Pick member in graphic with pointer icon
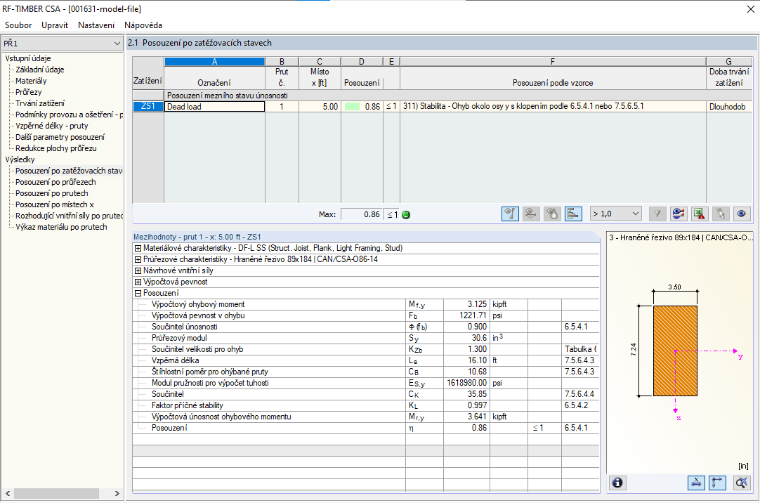The image size is (760, 503). [x=721, y=214]
